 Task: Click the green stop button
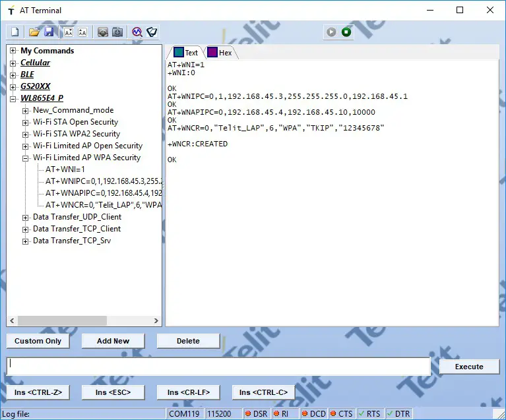346,32
